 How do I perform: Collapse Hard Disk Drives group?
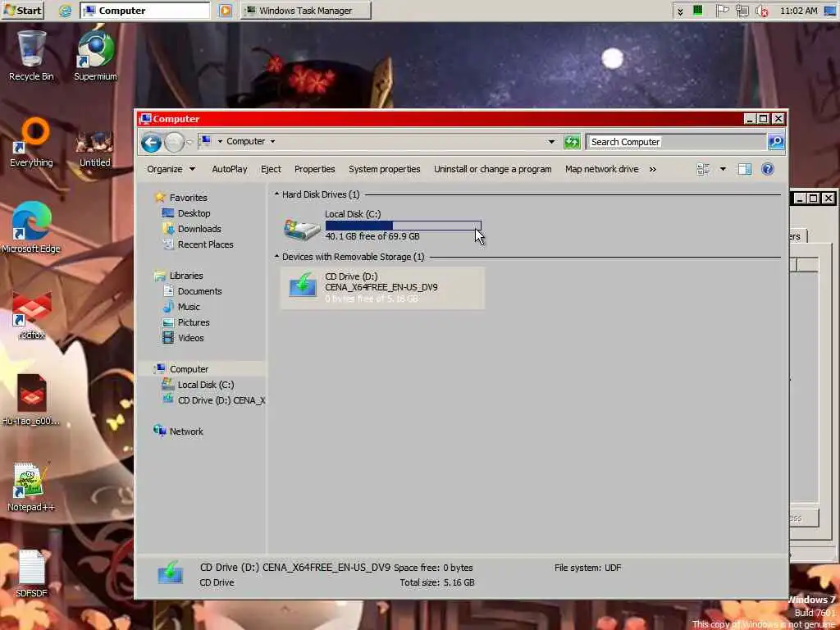[x=277, y=194]
